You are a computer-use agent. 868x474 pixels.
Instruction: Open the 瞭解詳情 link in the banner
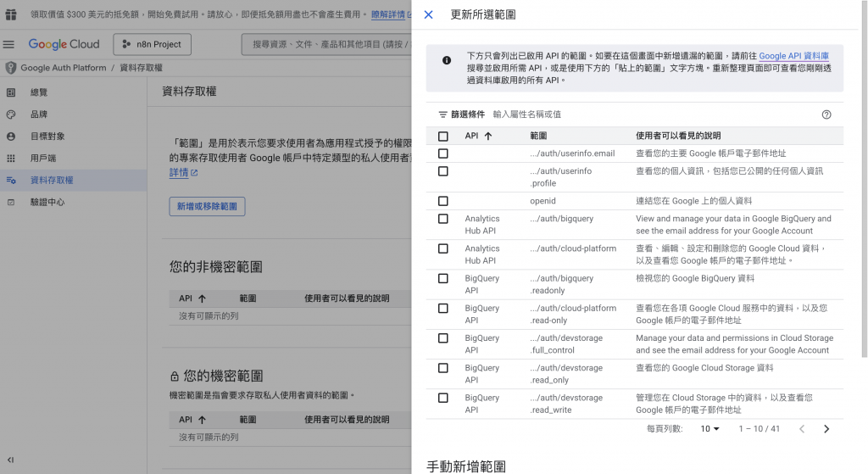coord(388,14)
